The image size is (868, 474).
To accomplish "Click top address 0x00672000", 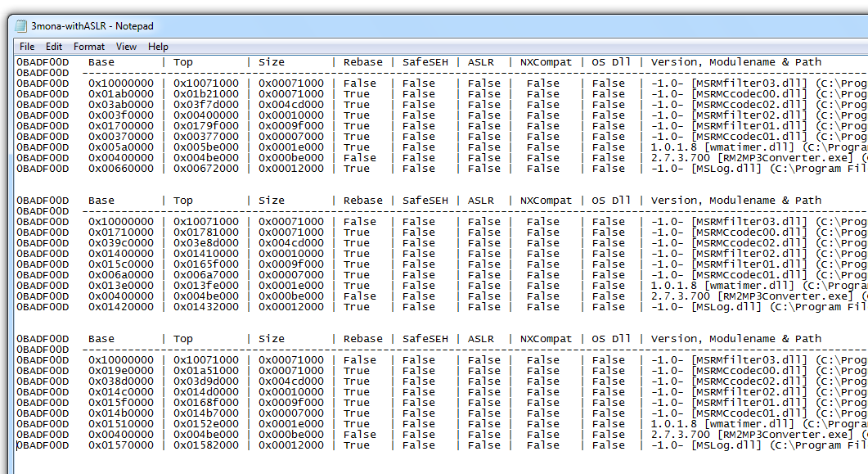I will [206, 169].
